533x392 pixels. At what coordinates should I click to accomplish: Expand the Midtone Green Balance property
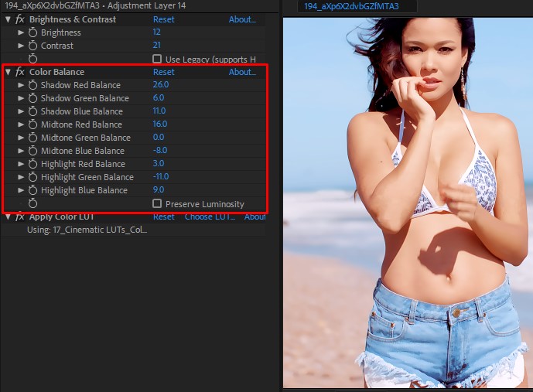click(x=21, y=138)
